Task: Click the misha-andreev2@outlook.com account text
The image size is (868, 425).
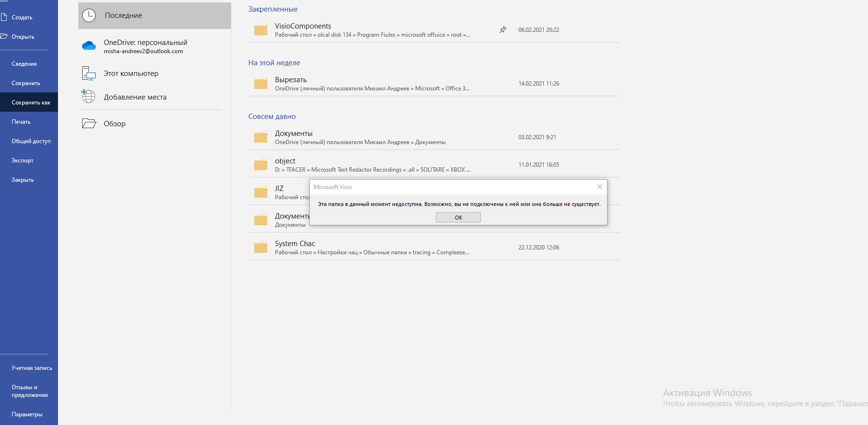Action: click(x=144, y=51)
